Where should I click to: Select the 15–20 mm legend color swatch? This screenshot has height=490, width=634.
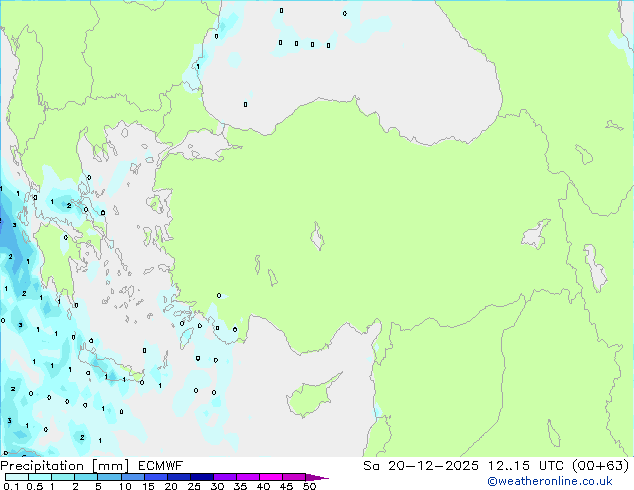coord(156,477)
